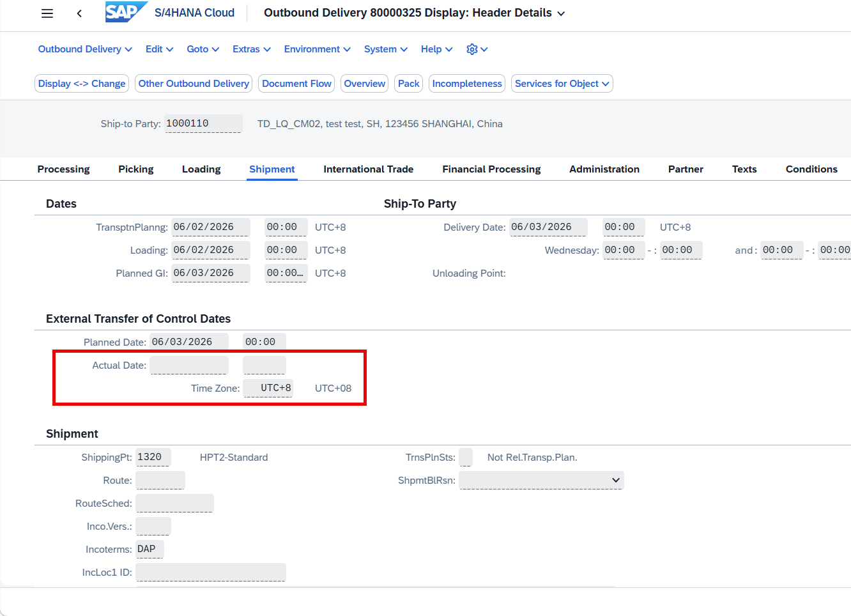This screenshot has width=851, height=616.
Task: Open the Goto menu
Action: 203,49
